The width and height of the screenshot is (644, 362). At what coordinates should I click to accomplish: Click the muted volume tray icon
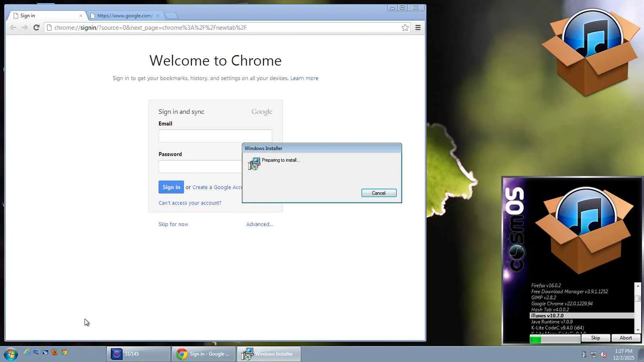603,354
